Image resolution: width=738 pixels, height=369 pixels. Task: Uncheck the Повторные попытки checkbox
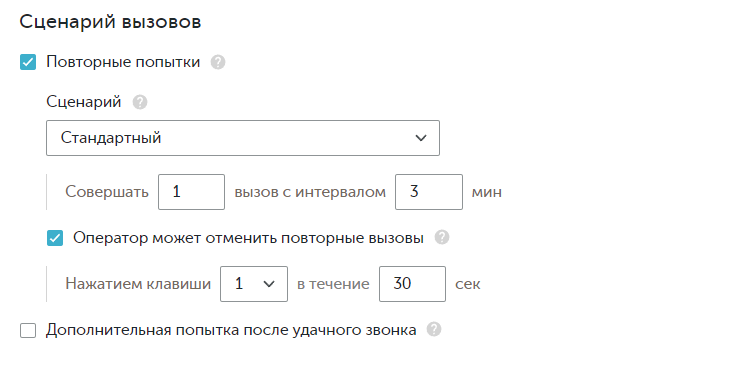pos(28,62)
